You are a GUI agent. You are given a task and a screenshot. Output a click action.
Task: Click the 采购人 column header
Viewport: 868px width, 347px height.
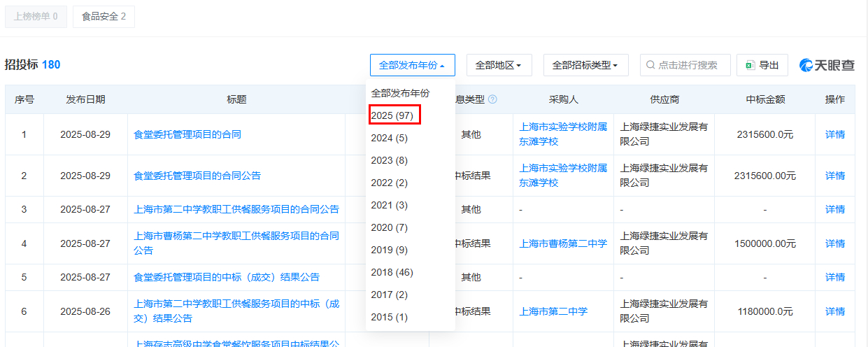(x=563, y=100)
